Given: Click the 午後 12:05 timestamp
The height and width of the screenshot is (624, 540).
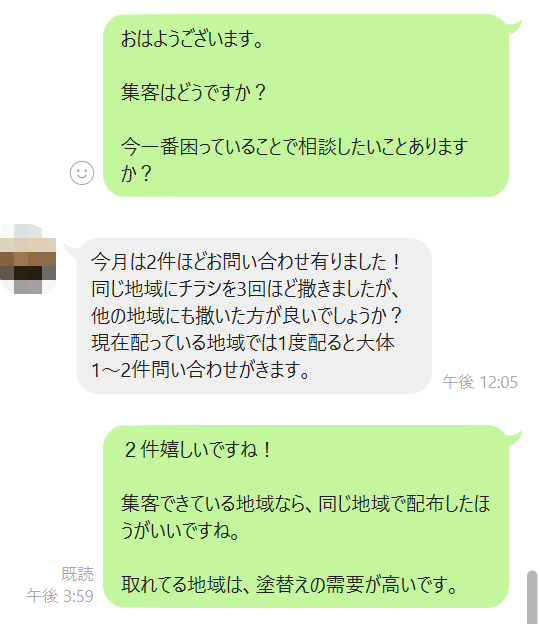Looking at the screenshot, I should 480,382.
